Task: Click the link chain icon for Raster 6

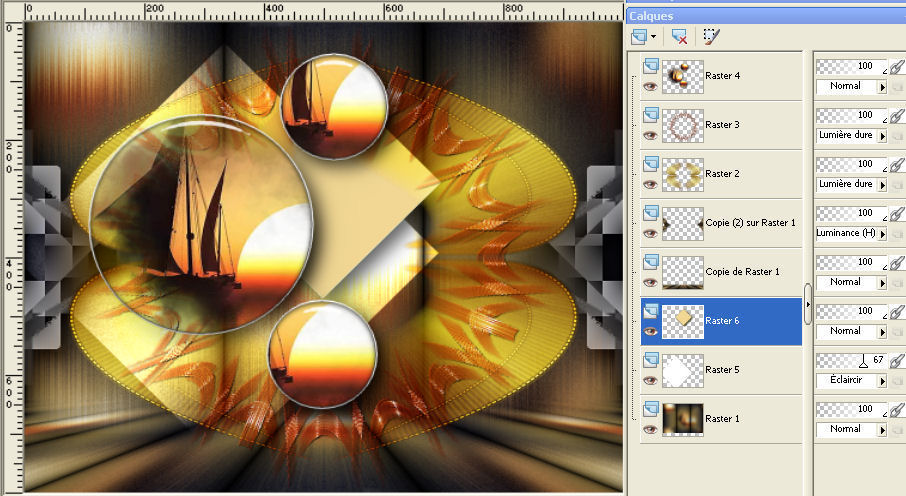Action: coord(897,313)
